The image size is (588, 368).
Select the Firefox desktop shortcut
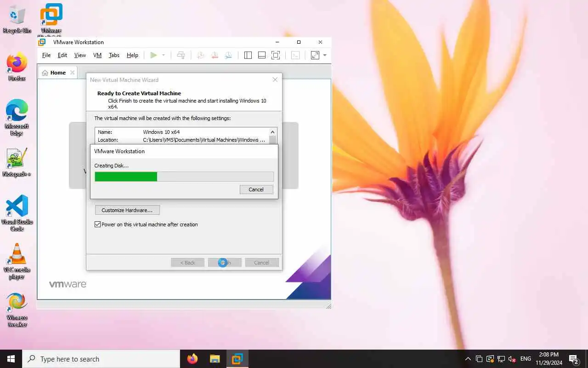(17, 67)
